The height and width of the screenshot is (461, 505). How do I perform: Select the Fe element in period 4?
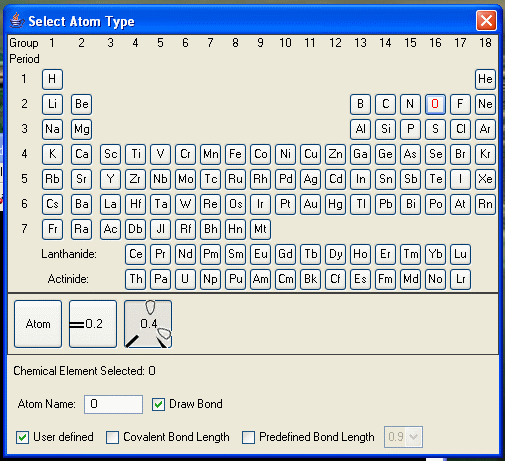(x=235, y=154)
